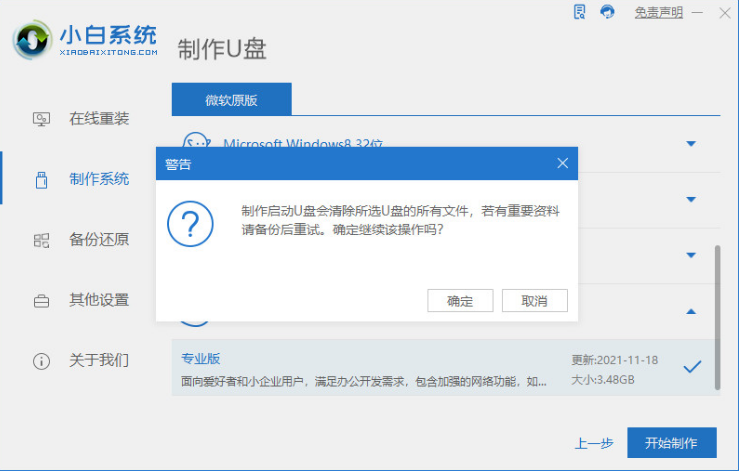The width and height of the screenshot is (740, 472).
Task: Minimize the 小白系统 window
Action: pos(698,13)
